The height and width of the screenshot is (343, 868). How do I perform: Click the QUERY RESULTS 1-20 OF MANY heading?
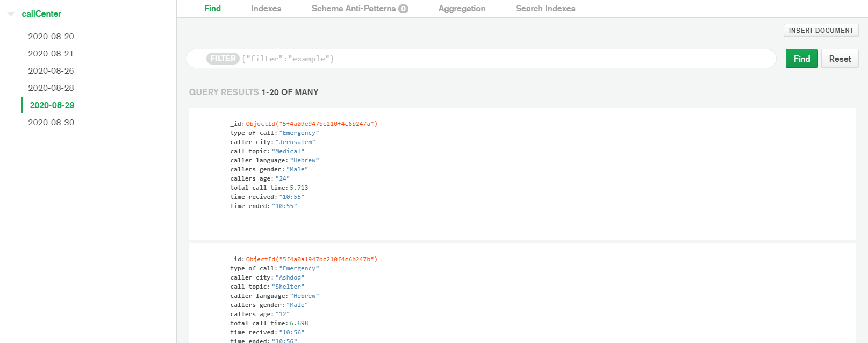click(x=254, y=92)
